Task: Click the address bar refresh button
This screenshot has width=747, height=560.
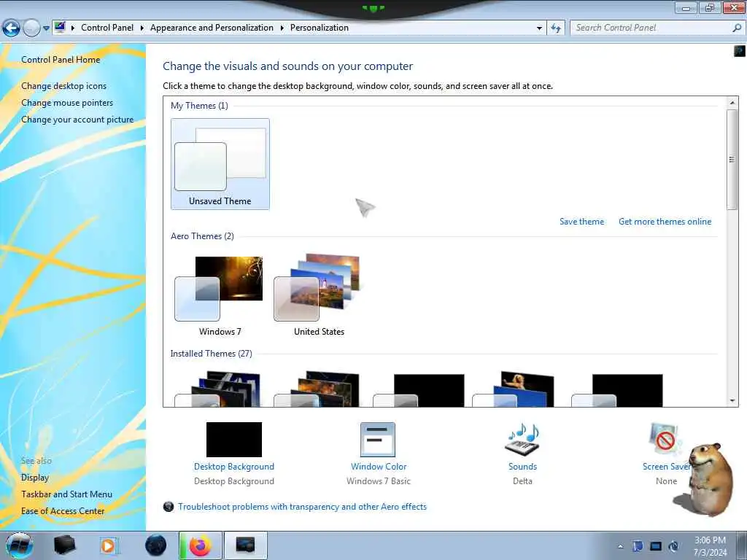Action: [x=556, y=28]
